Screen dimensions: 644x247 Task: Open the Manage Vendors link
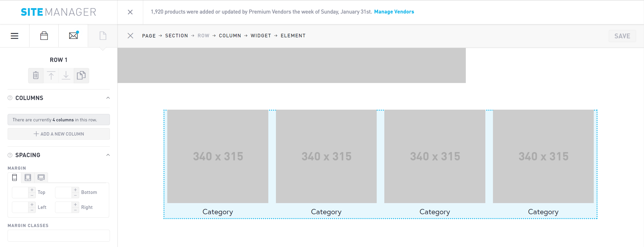pos(394,12)
